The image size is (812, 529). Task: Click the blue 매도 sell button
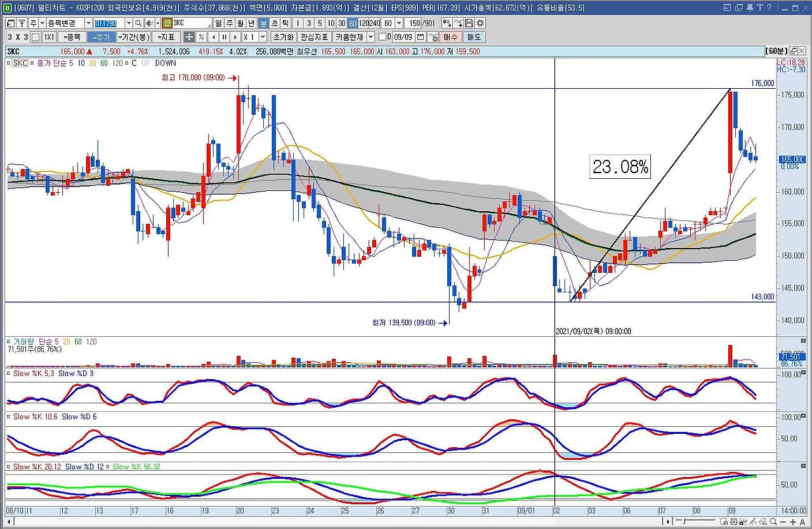(474, 37)
